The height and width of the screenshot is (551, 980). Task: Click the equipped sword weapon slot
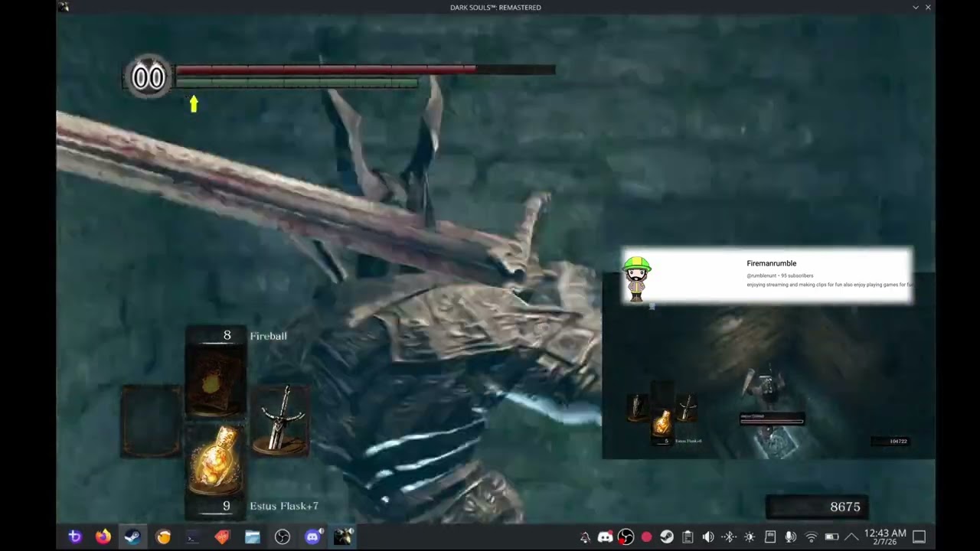tap(280, 419)
